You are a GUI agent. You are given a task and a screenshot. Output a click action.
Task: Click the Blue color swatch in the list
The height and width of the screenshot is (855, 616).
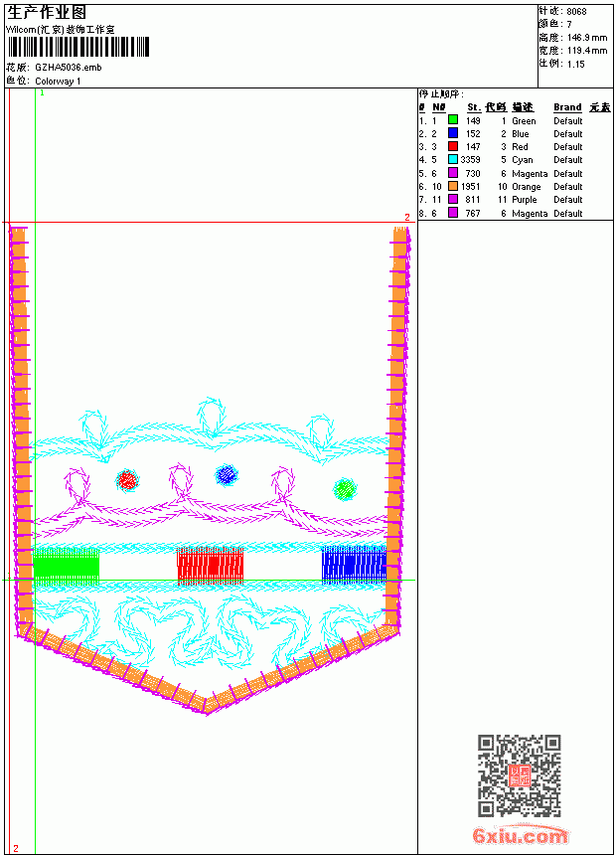tap(452, 133)
